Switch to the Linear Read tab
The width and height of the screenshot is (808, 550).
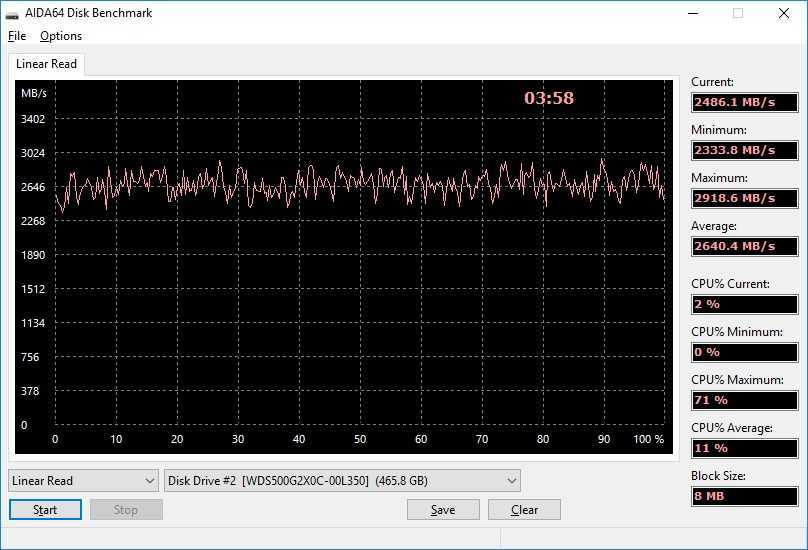coord(47,64)
